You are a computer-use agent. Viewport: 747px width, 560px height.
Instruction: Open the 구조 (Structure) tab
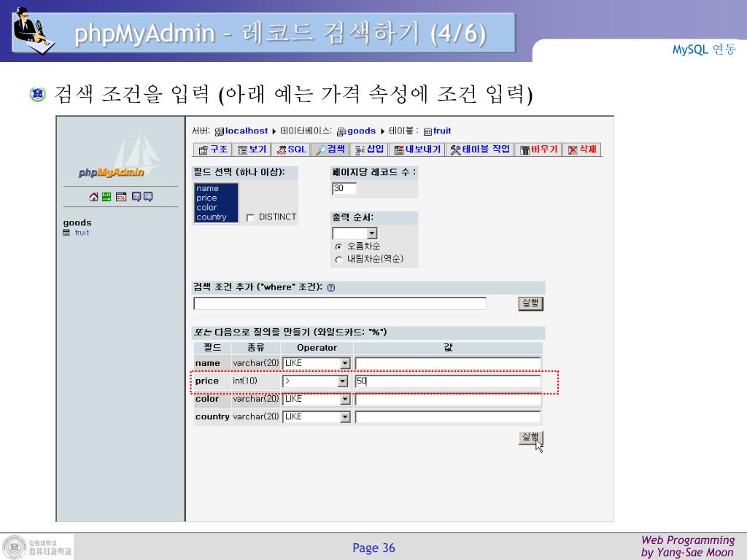coord(212,149)
